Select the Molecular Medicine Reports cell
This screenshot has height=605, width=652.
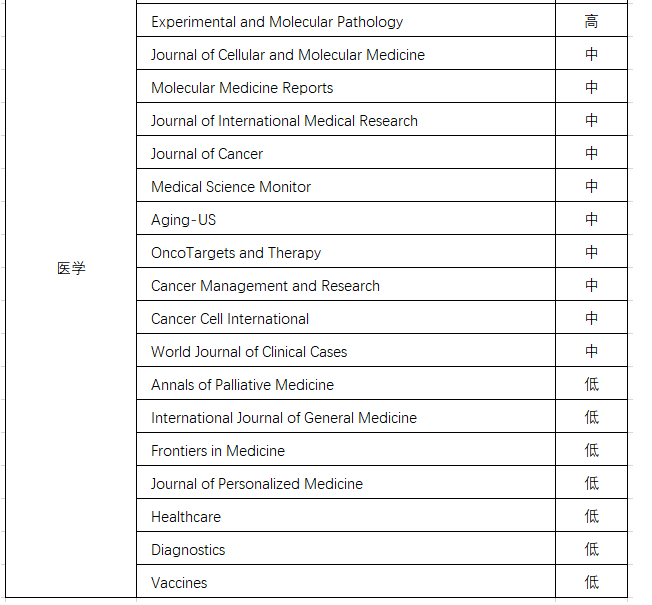click(x=346, y=86)
